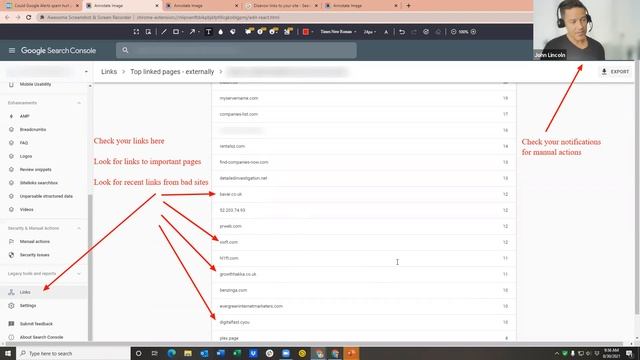Collapse Security & Manual Actions section
The image size is (640, 360).
pyautogui.click(x=79, y=228)
